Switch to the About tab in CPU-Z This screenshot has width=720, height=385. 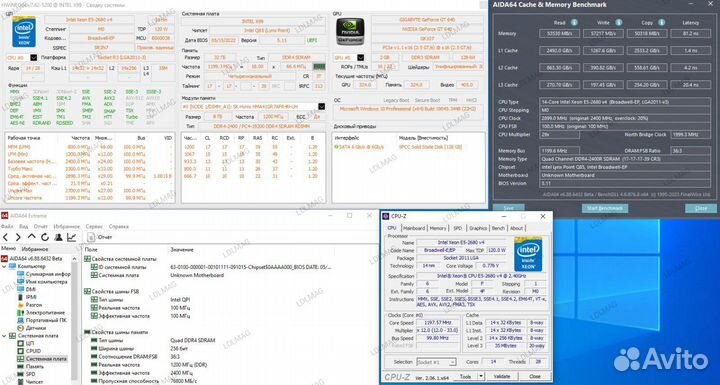[x=517, y=228]
